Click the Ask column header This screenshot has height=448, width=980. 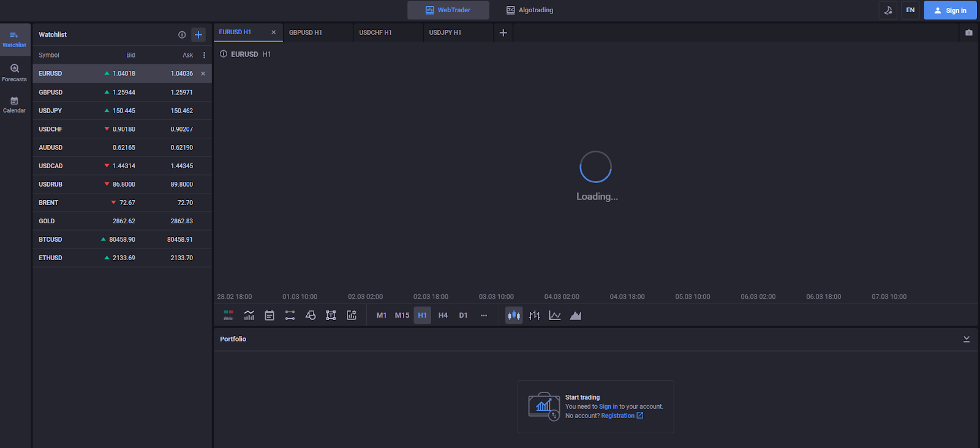click(x=187, y=55)
